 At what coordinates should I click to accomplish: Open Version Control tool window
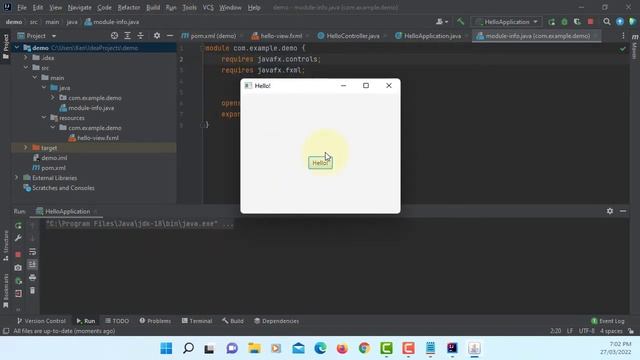(x=41, y=321)
